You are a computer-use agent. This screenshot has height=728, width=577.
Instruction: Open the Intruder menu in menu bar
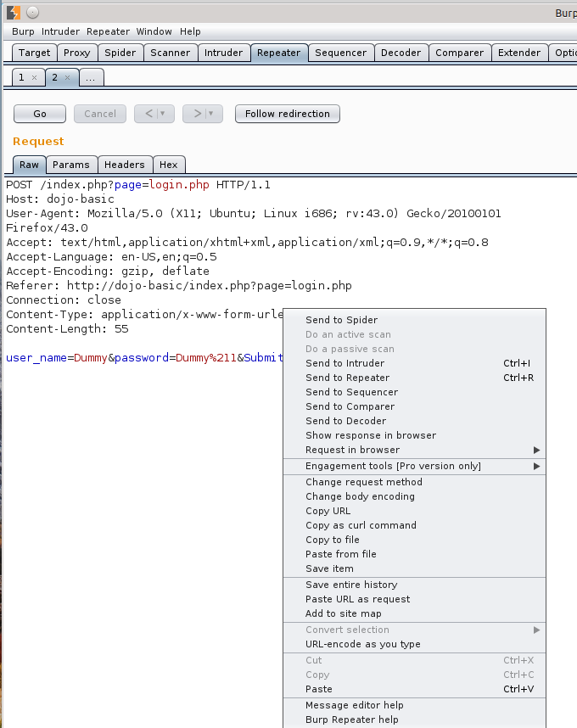[x=60, y=31]
